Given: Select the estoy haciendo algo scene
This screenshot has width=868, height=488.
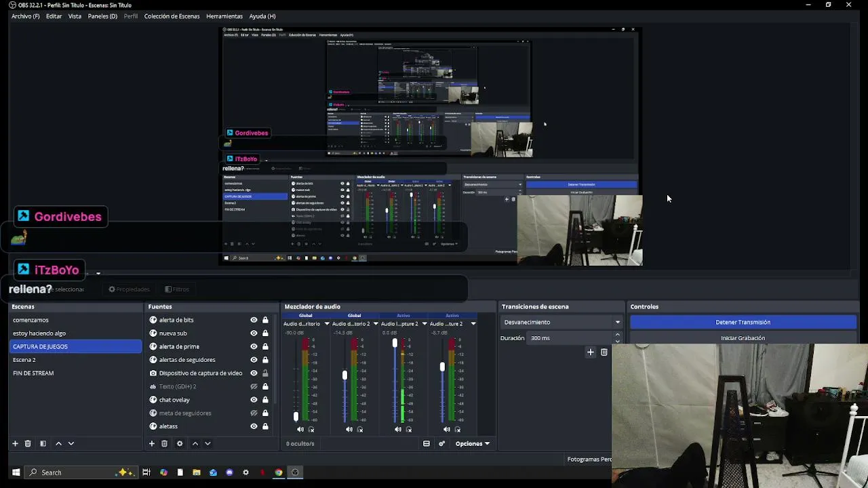Looking at the screenshot, I should point(76,333).
